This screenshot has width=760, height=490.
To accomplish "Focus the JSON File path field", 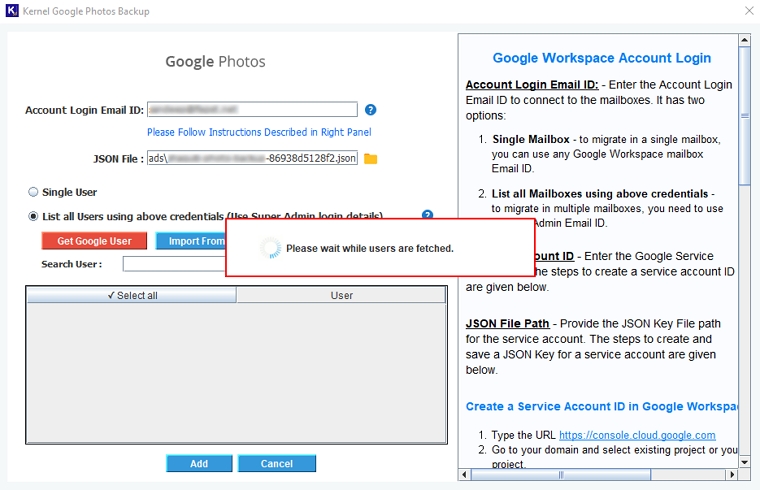I will 253,158.
